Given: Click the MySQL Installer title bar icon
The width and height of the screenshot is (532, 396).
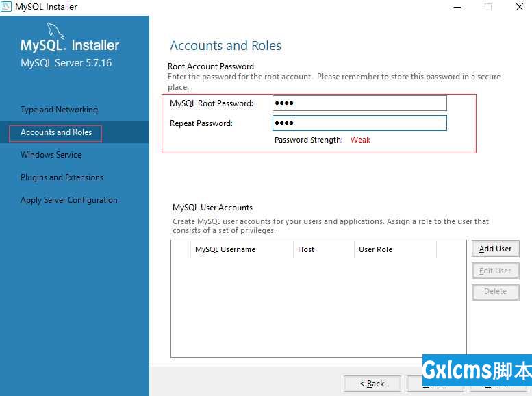Looking at the screenshot, I should pos(6,6).
